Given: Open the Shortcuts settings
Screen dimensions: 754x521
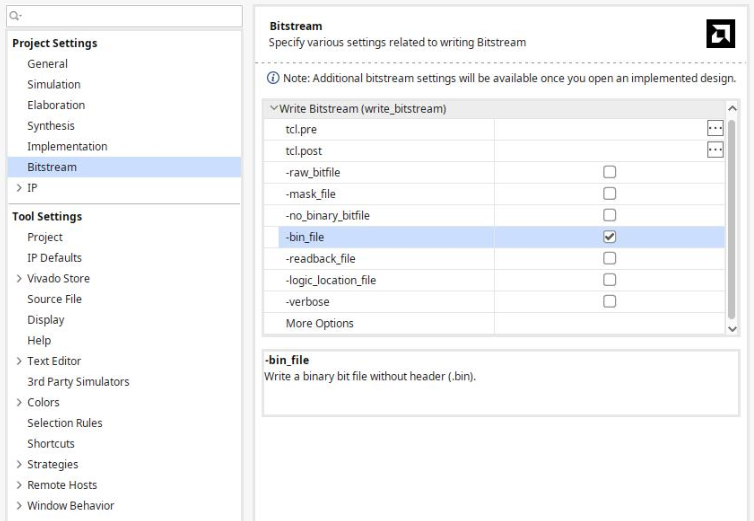Looking at the screenshot, I should (51, 444).
